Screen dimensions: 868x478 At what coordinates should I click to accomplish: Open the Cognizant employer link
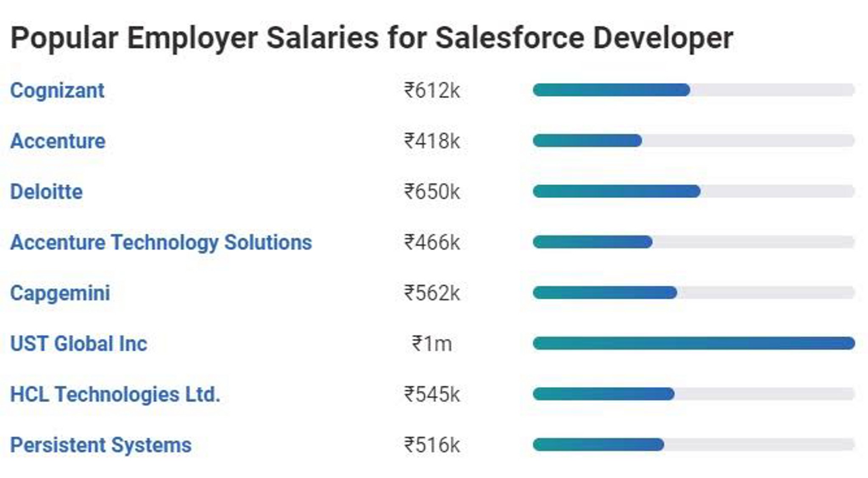pyautogui.click(x=57, y=90)
